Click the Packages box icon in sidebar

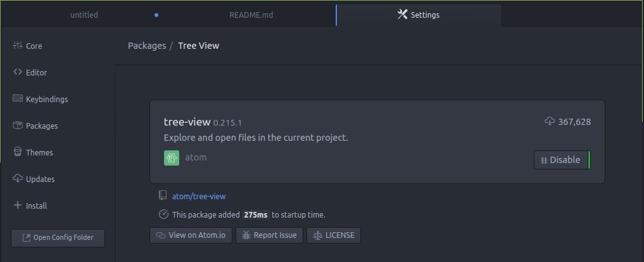[x=17, y=125]
